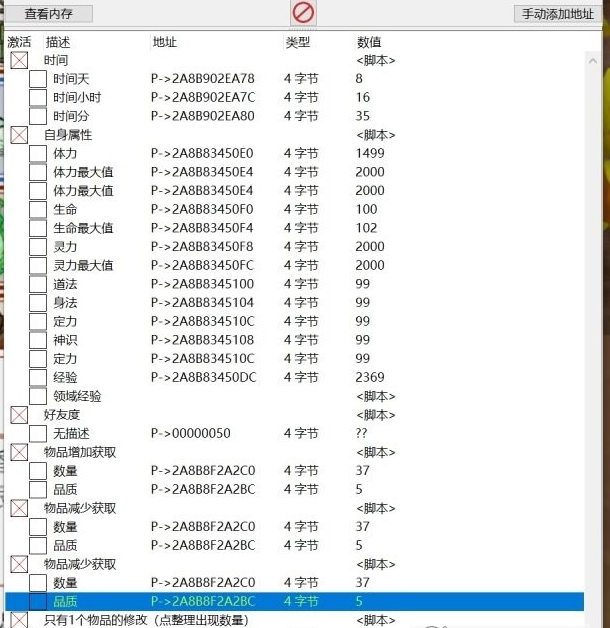
Task: Click the 生命最大值 value 102
Action: click(x=366, y=228)
